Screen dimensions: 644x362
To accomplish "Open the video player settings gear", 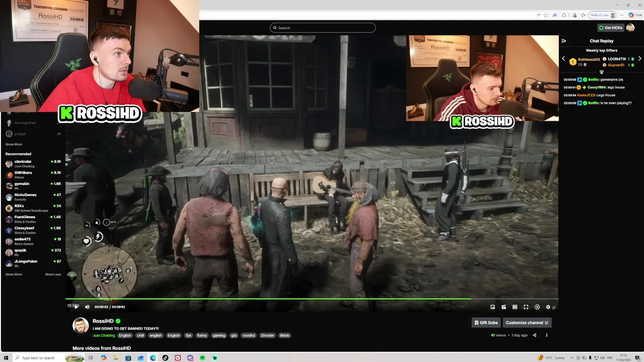I will coord(548,307).
